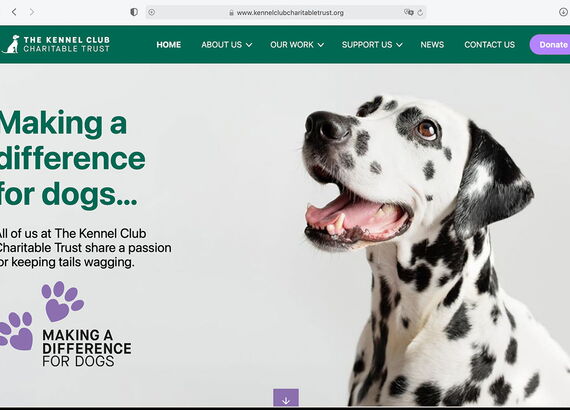The image size is (570, 410).
Task: Go to the Contact Us page
Action: [x=489, y=45]
